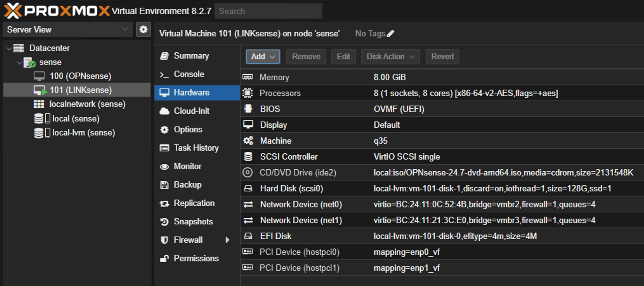Open the Snapshots tab
The height and width of the screenshot is (286, 644).
tap(197, 222)
